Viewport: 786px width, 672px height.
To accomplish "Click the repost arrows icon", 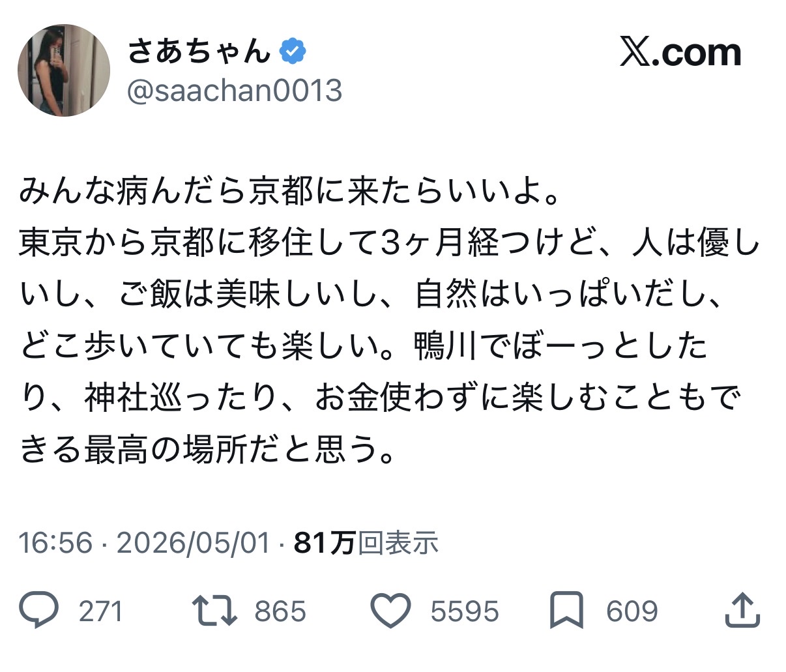I will click(214, 611).
